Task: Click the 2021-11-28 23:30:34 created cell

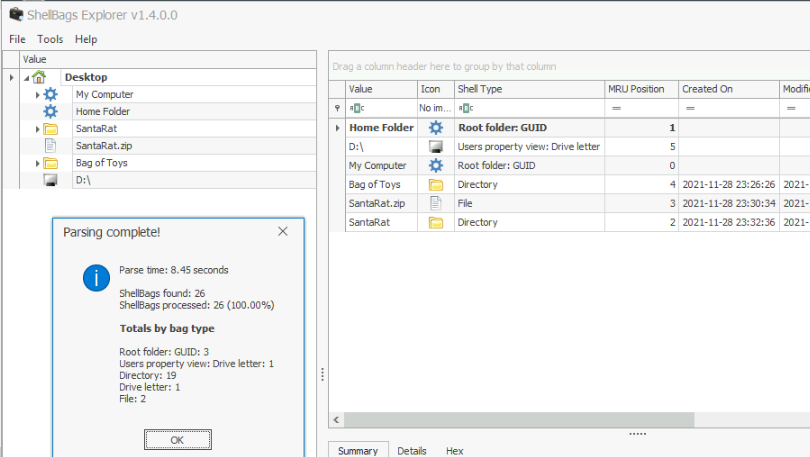Action: (x=729, y=203)
